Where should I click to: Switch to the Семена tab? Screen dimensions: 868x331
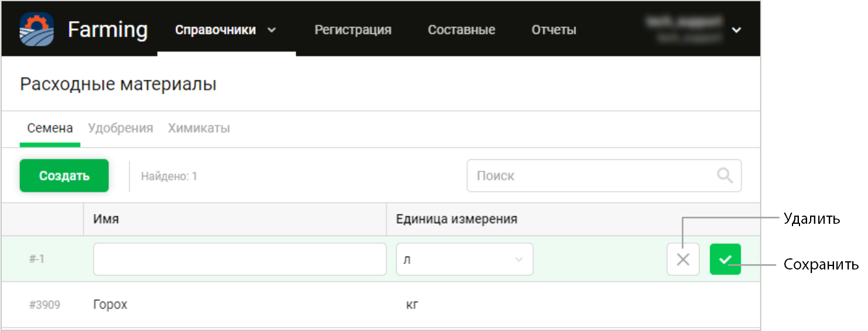(50, 128)
